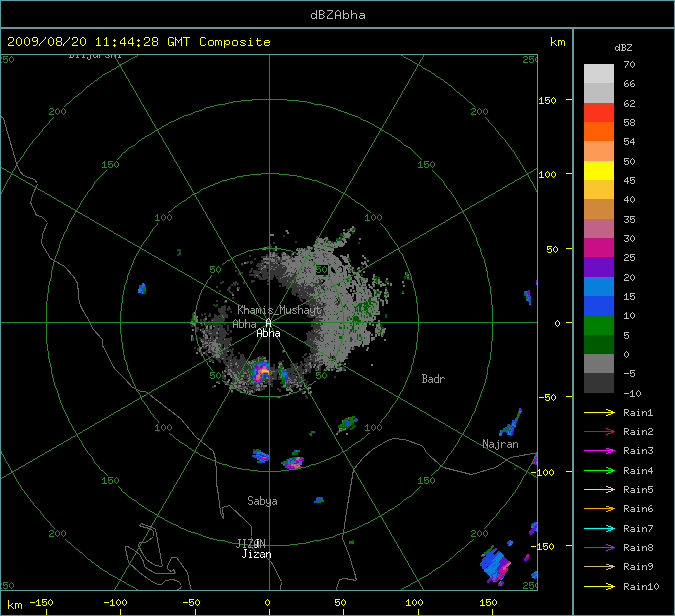Click the Sabya city label
Screen dimensions: 675x616
262,501
